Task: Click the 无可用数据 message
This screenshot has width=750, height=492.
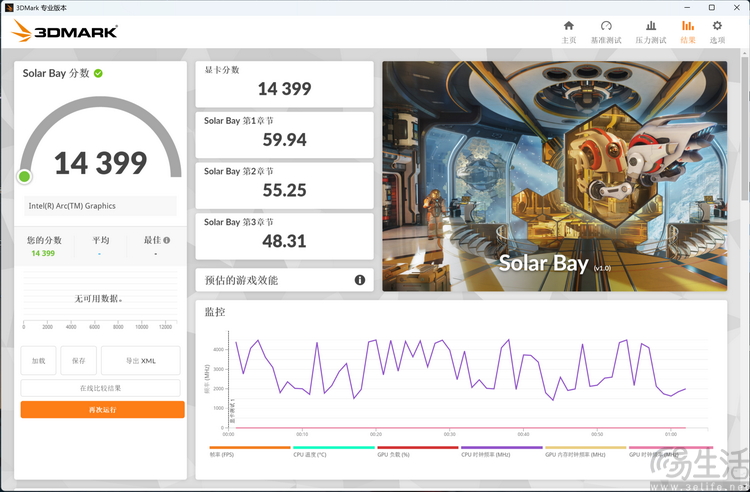Action: pos(99,299)
